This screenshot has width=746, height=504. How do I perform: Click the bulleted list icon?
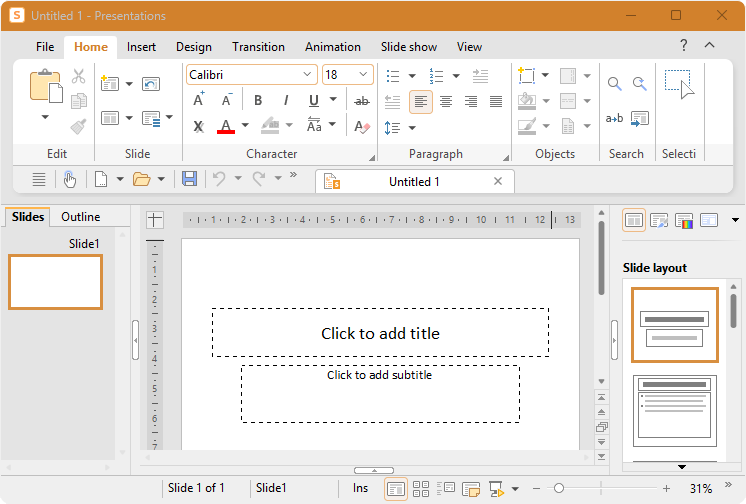pyautogui.click(x=393, y=76)
